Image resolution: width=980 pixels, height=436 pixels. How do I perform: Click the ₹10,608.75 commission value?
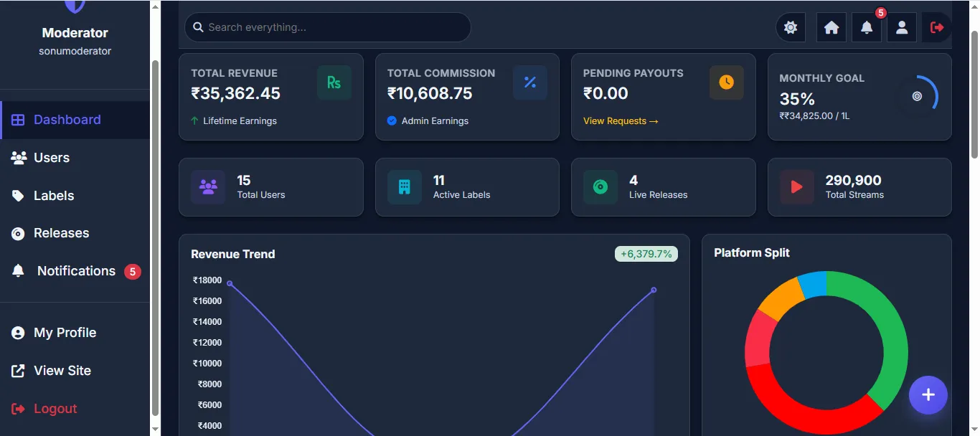coord(430,93)
